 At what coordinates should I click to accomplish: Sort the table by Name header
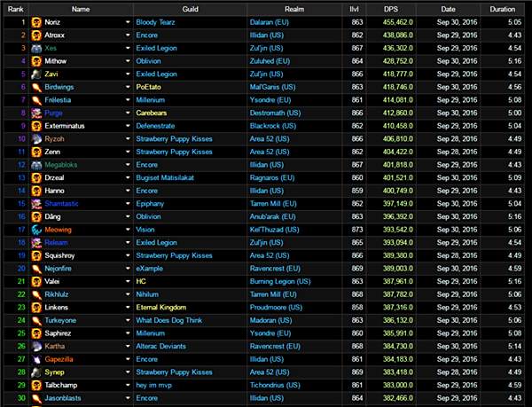click(x=81, y=9)
